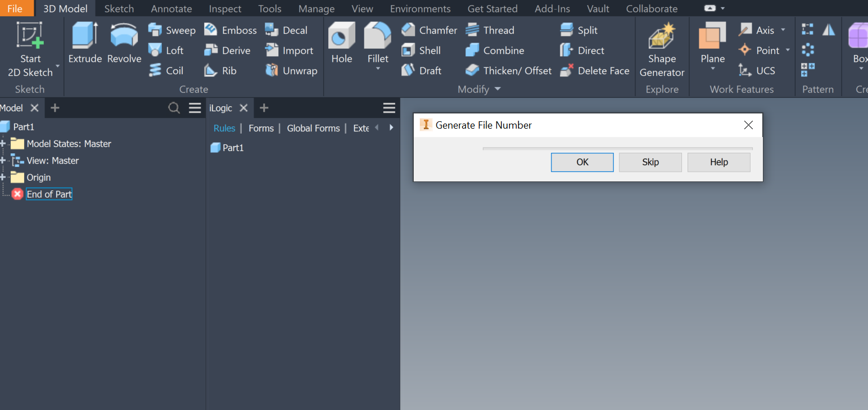The height and width of the screenshot is (410, 868).
Task: Click the progress bar in the dialog
Action: 617,148
